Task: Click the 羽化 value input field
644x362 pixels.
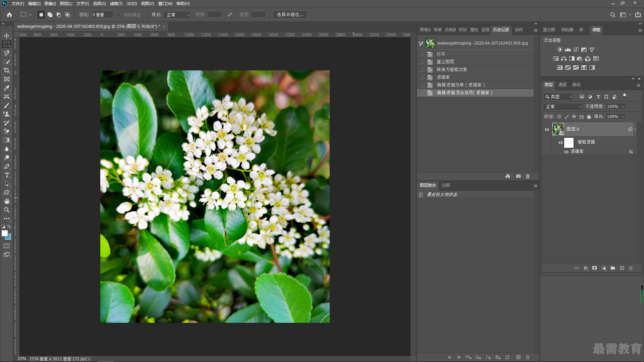Action: (x=102, y=15)
